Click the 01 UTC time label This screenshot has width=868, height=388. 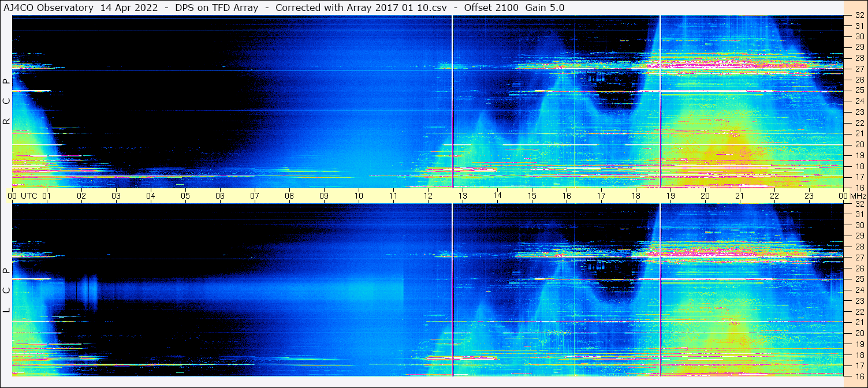click(x=47, y=196)
